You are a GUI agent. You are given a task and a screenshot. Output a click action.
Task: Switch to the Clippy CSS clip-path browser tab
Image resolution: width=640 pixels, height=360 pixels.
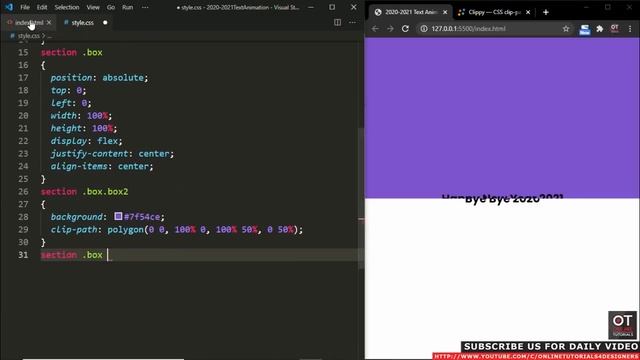(494, 12)
